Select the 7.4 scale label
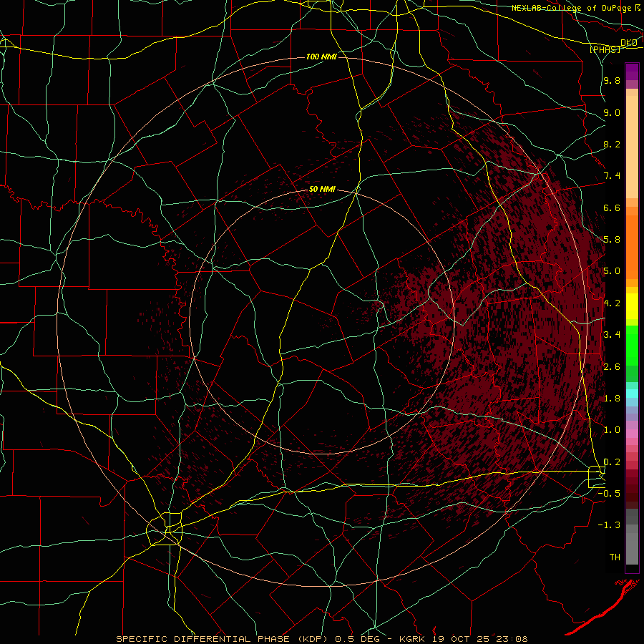 (x=612, y=176)
